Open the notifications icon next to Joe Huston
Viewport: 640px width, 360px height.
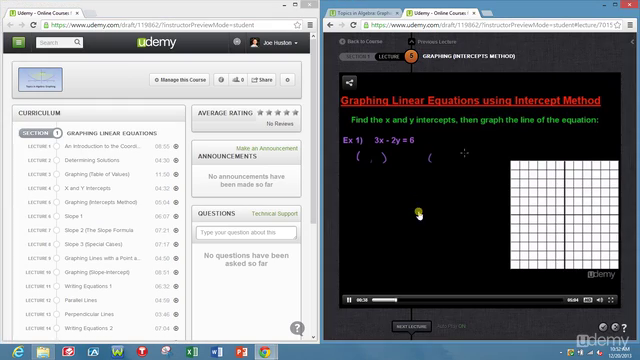coord(237,42)
